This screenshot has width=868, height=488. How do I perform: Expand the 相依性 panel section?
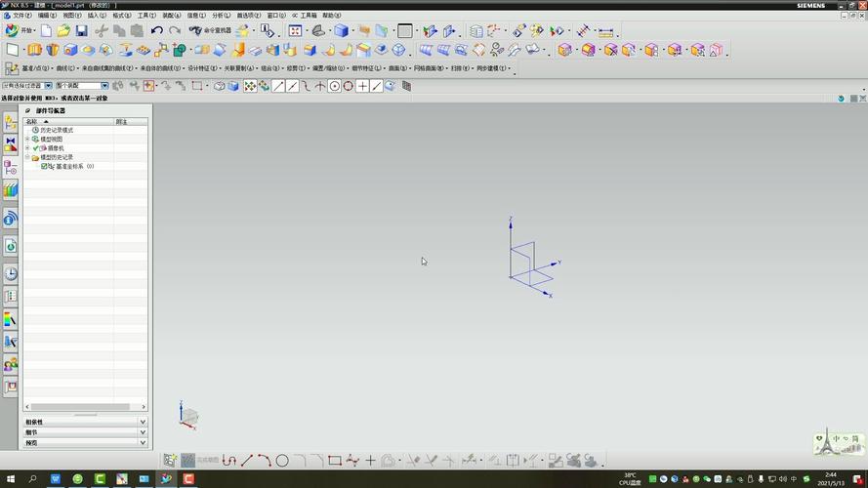pos(143,422)
